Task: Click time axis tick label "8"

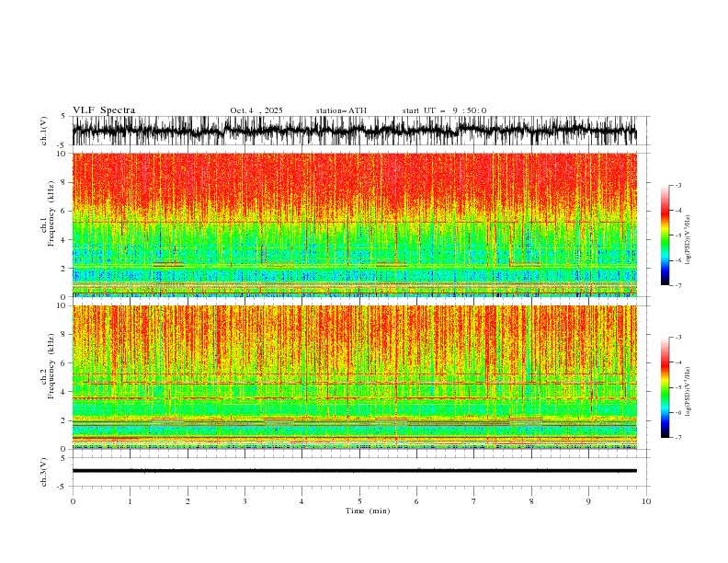Action: coord(531,501)
